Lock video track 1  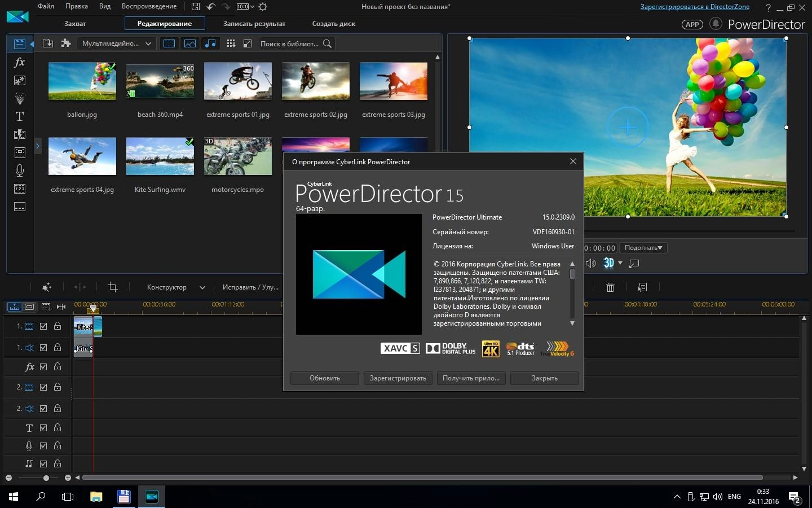coord(58,326)
